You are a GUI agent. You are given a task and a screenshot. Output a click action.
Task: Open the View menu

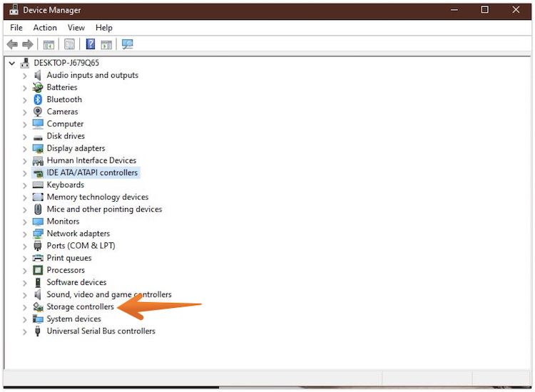(x=76, y=28)
